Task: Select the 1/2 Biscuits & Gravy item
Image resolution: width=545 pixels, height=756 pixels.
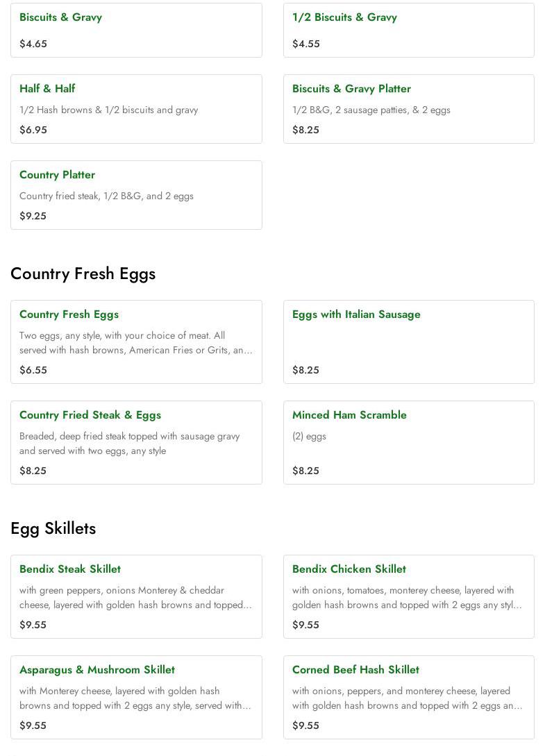Action: coord(344,17)
